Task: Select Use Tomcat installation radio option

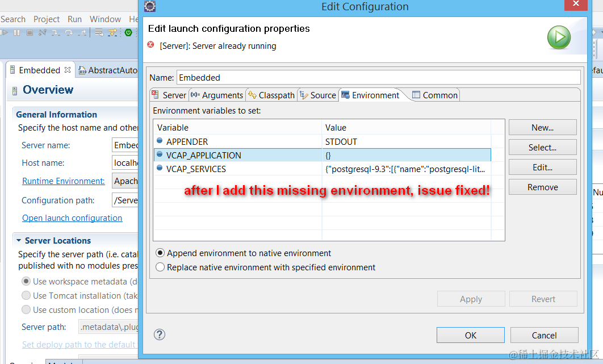Action: click(x=26, y=295)
